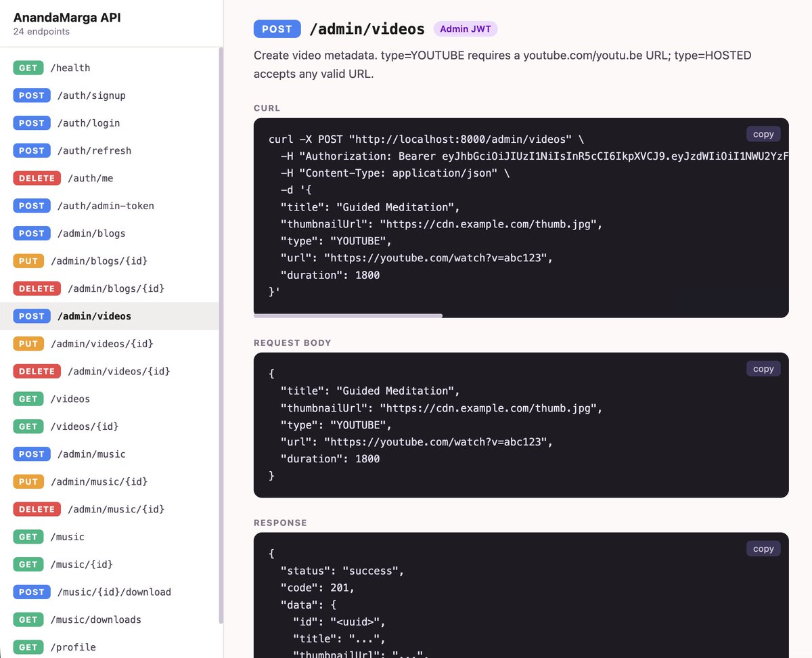Select the POST /auth/signup endpoint

pyautogui.click(x=109, y=95)
